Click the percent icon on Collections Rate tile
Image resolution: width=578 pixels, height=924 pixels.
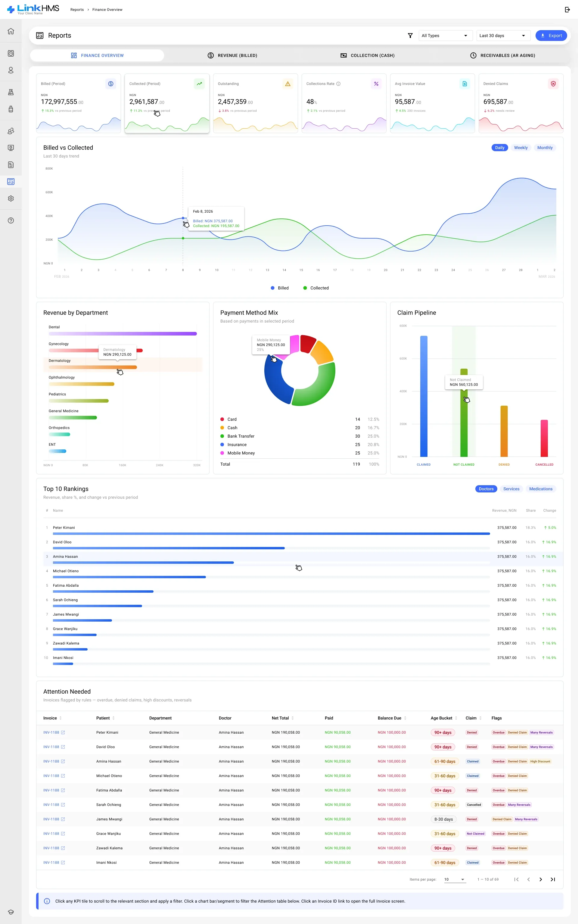click(x=376, y=84)
